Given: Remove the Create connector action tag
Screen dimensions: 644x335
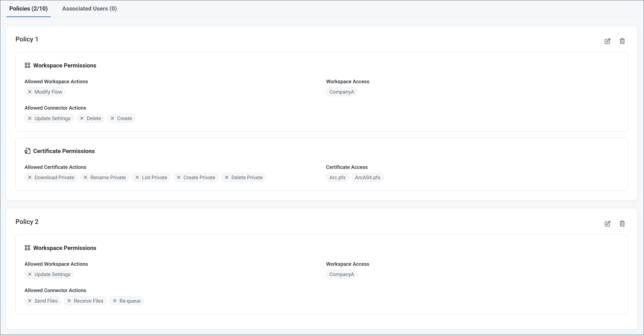Looking at the screenshot, I should (112, 118).
